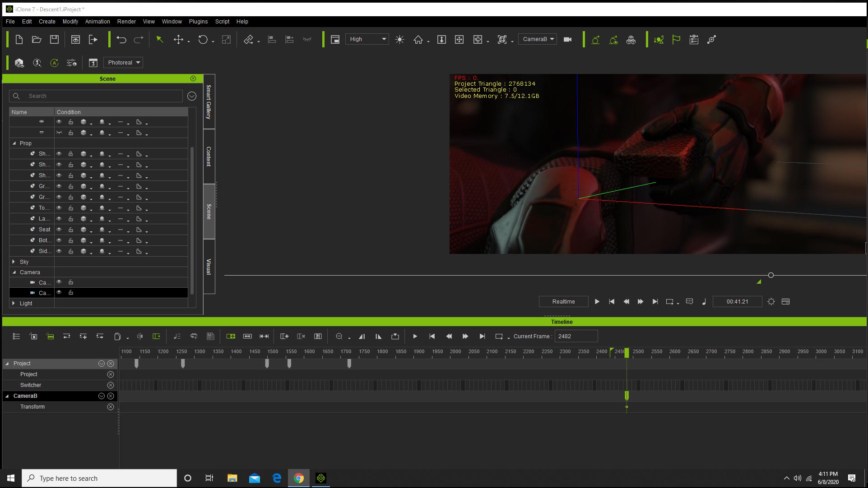This screenshot has width=868, height=488.
Task: Open Windows File Explorer from taskbar
Action: [x=232, y=478]
